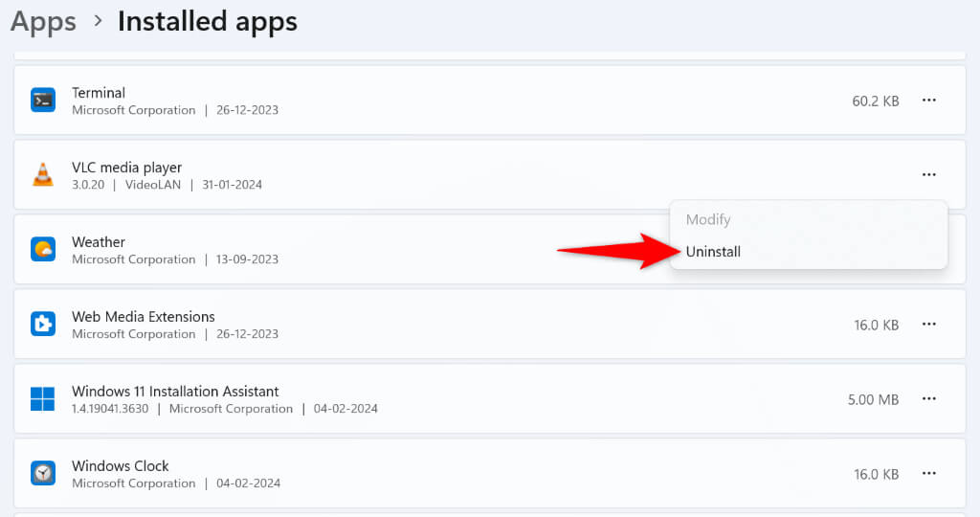
Task: Click the Terminal app icon
Action: [43, 100]
